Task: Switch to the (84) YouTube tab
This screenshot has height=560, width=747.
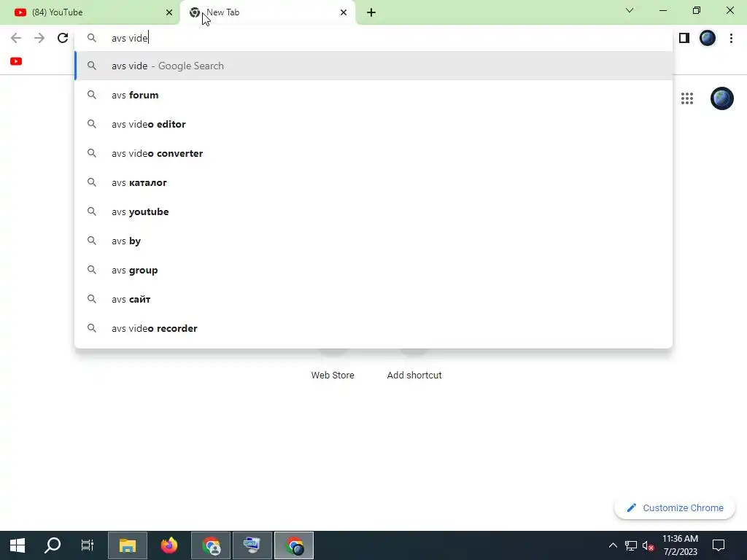Action: (90, 12)
